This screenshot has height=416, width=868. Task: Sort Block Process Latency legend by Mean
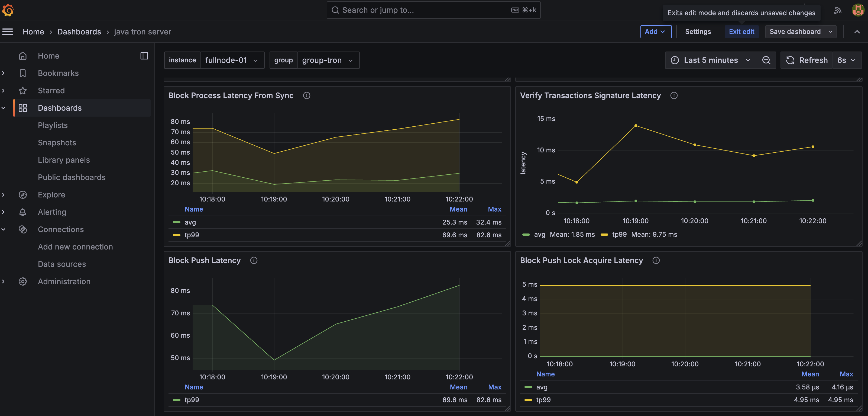458,209
